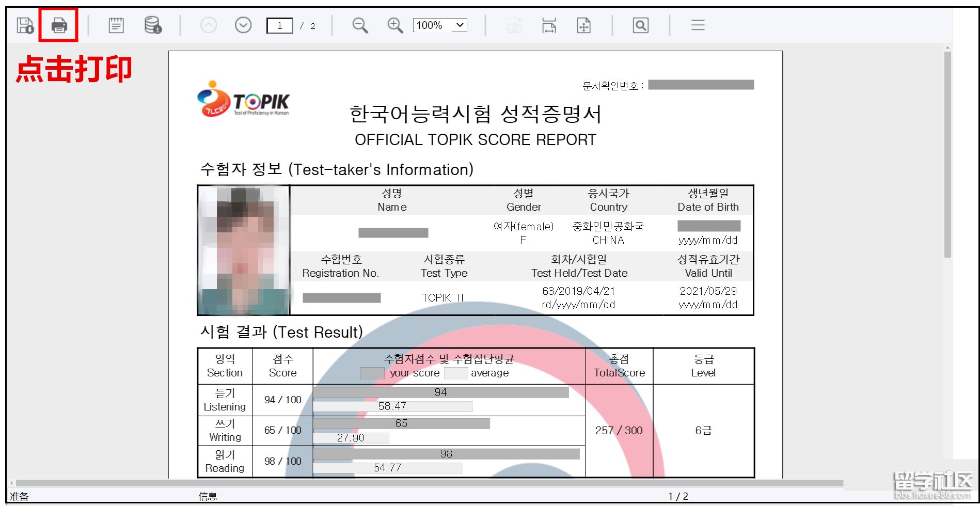Open the notepad page list icon
Screen dimensions: 980x506
click(116, 25)
